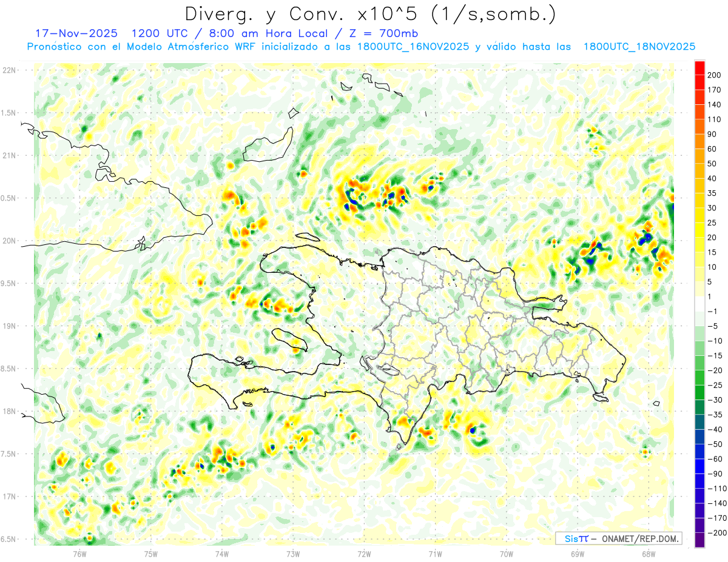Screen dimensions: 728x562
Task: Click the "70W" longitude label
Action: [507, 554]
